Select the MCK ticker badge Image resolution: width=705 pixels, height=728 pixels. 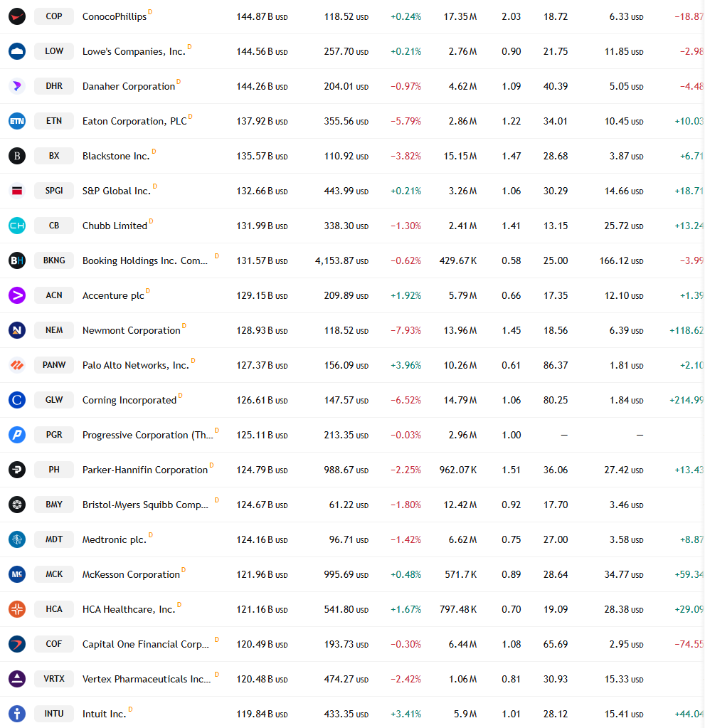pos(54,574)
